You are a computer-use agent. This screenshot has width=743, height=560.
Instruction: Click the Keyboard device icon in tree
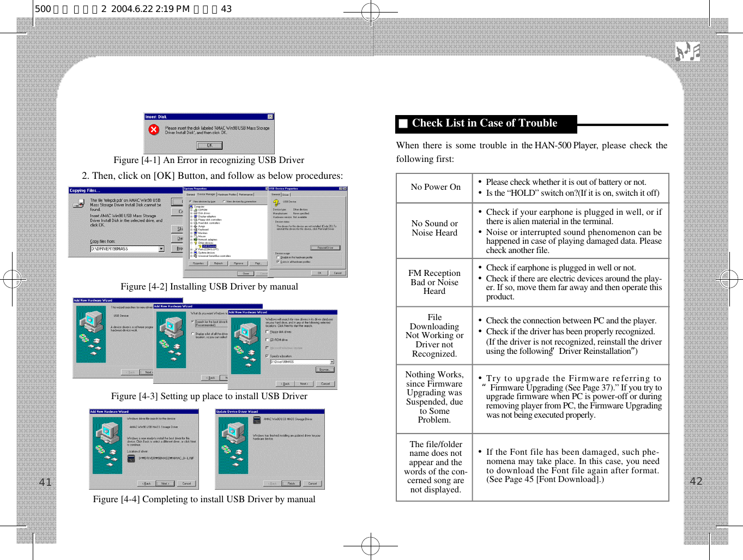pyautogui.click(x=195, y=230)
